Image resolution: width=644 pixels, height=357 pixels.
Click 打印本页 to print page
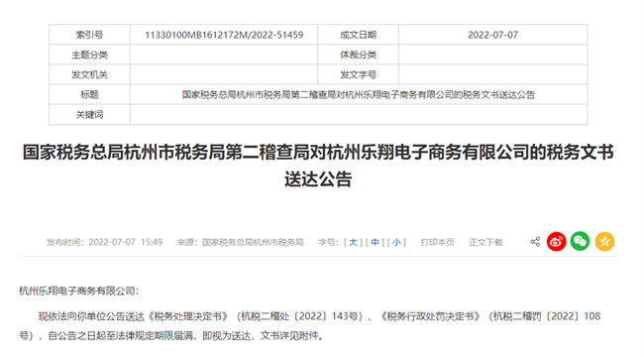pos(437,242)
